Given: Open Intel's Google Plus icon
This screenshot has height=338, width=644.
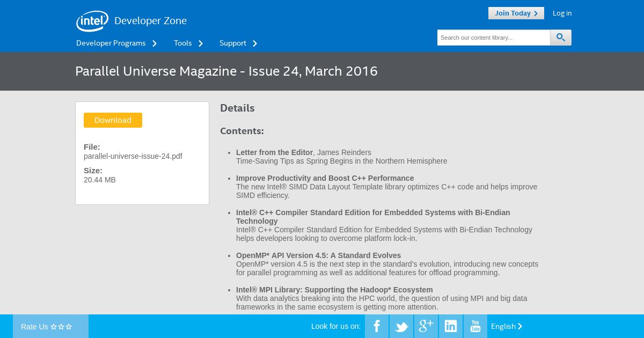Looking at the screenshot, I should [x=426, y=326].
